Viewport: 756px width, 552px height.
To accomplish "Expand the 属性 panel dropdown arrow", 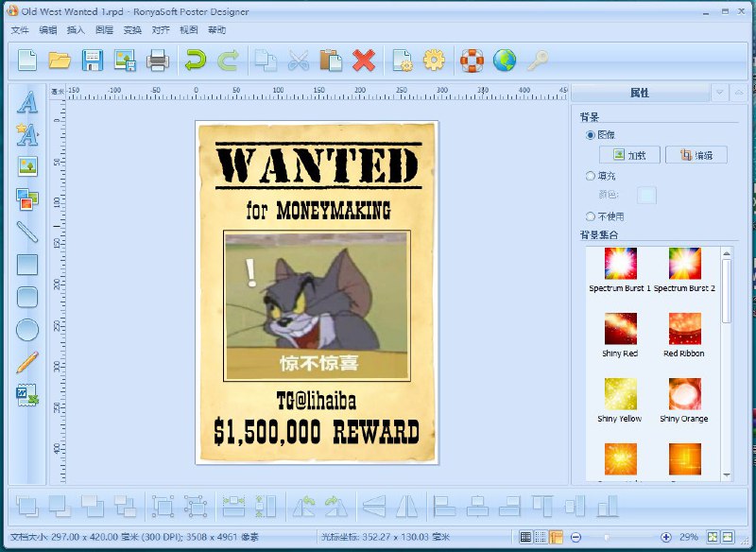I will pos(720,93).
